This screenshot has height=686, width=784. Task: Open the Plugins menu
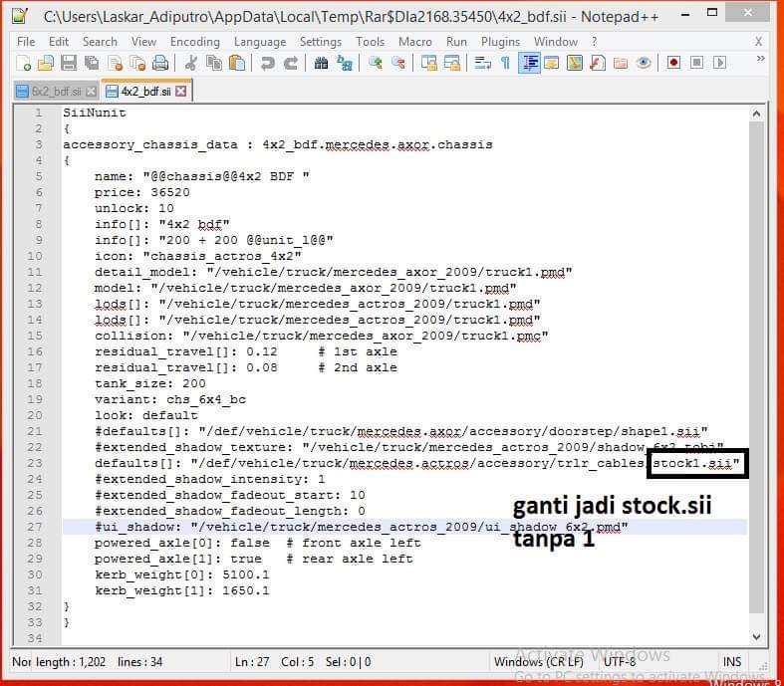click(x=500, y=42)
